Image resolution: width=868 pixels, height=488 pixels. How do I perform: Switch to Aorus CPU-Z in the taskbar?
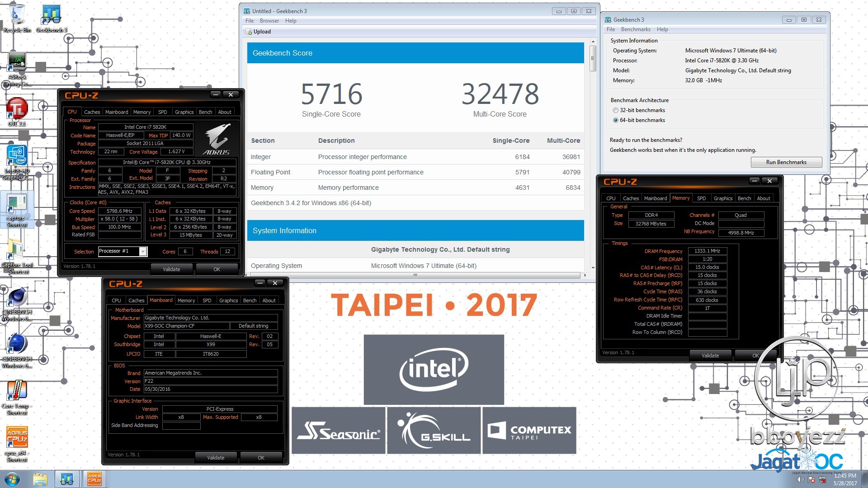pyautogui.click(x=94, y=479)
